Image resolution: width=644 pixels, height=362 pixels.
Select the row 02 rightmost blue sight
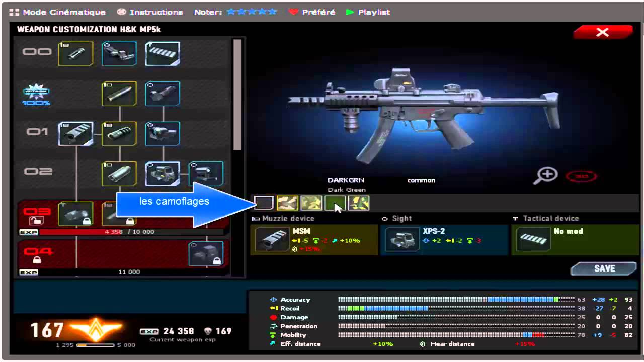(x=206, y=173)
